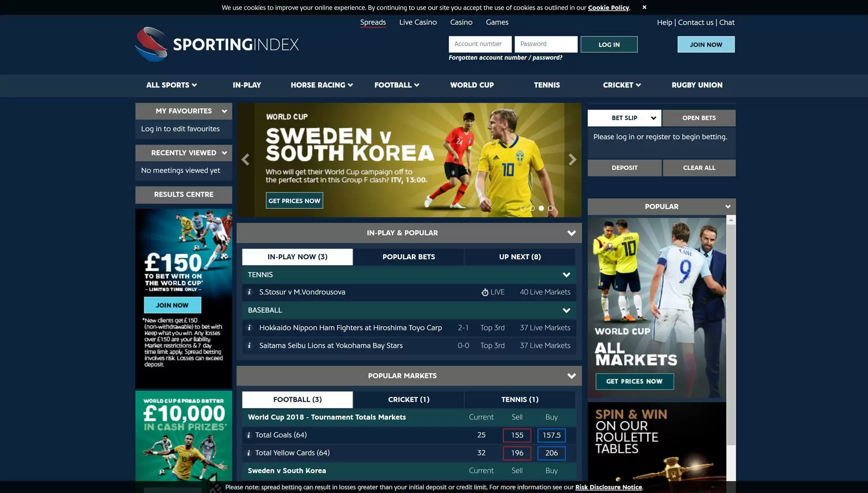Click the Password field
This screenshot has width=868, height=493.
click(x=546, y=44)
